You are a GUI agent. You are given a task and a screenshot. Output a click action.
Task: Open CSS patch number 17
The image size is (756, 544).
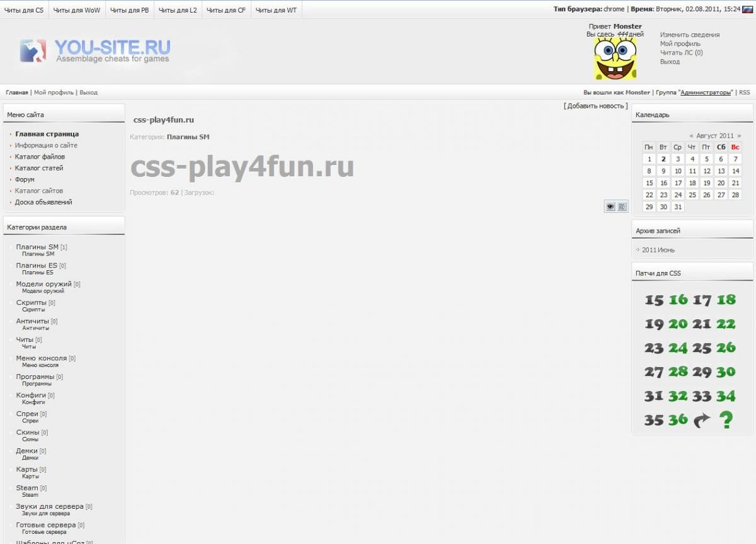point(702,300)
